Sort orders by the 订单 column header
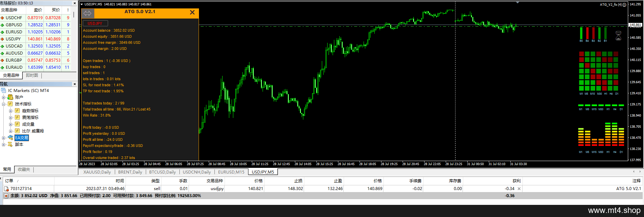This screenshot has width=644, height=217. [29, 181]
